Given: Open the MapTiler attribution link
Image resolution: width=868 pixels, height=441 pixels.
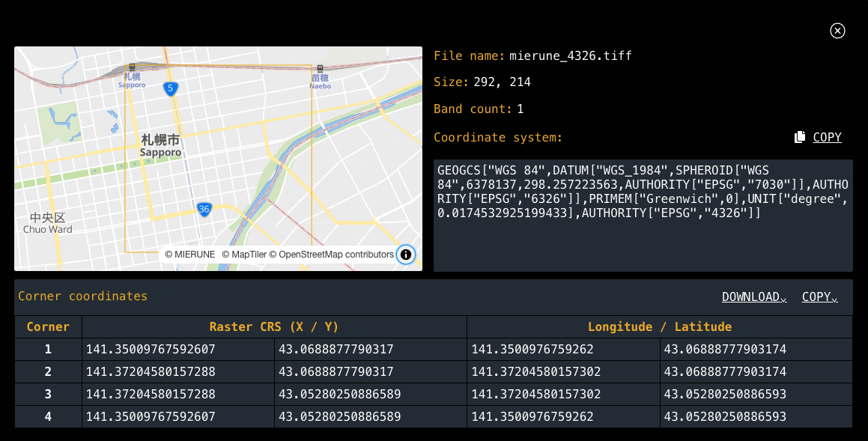Looking at the screenshot, I should pyautogui.click(x=245, y=255).
